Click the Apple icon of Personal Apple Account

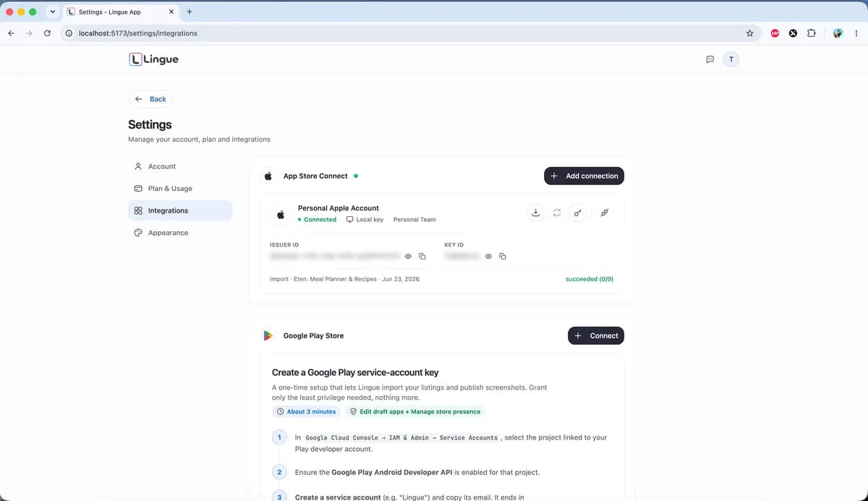pos(281,214)
